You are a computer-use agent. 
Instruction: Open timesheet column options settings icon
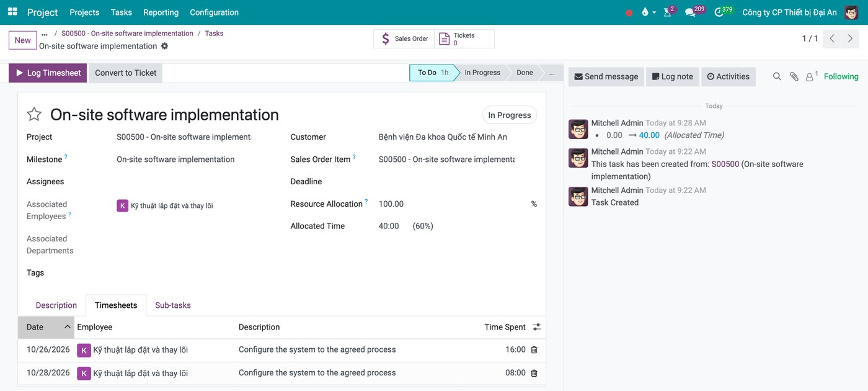pyautogui.click(x=537, y=327)
